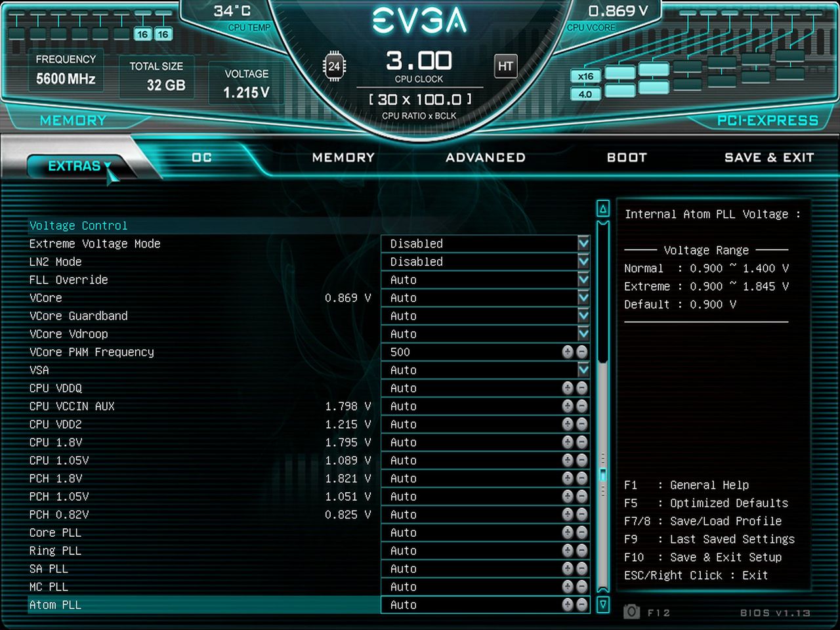The width and height of the screenshot is (840, 630).
Task: Expand the VSA dropdown
Action: coord(583,369)
